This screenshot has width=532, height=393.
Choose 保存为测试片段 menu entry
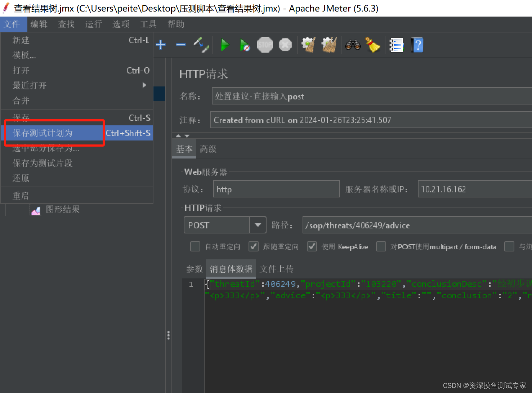(77, 163)
